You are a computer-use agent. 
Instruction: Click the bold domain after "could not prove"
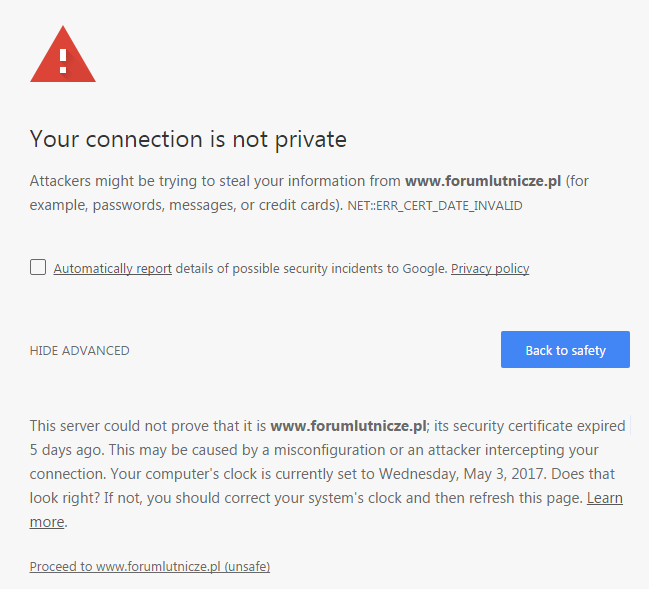pyautogui.click(x=349, y=426)
